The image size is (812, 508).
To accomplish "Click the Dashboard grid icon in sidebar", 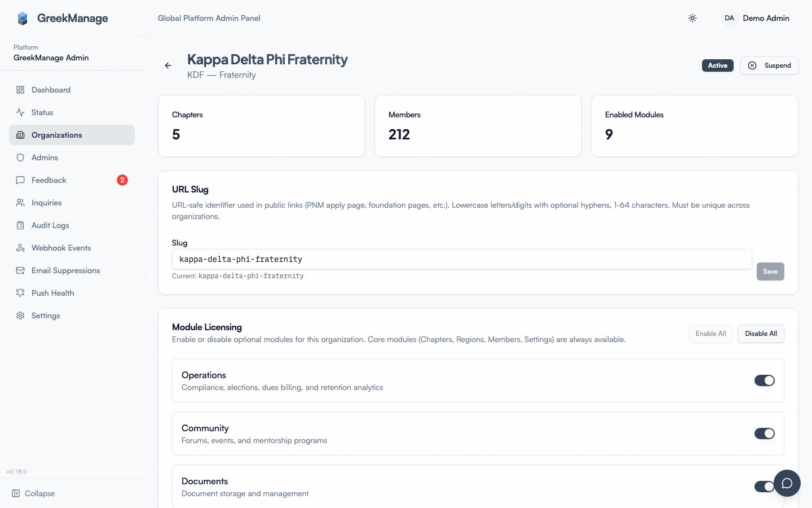I will tap(20, 90).
